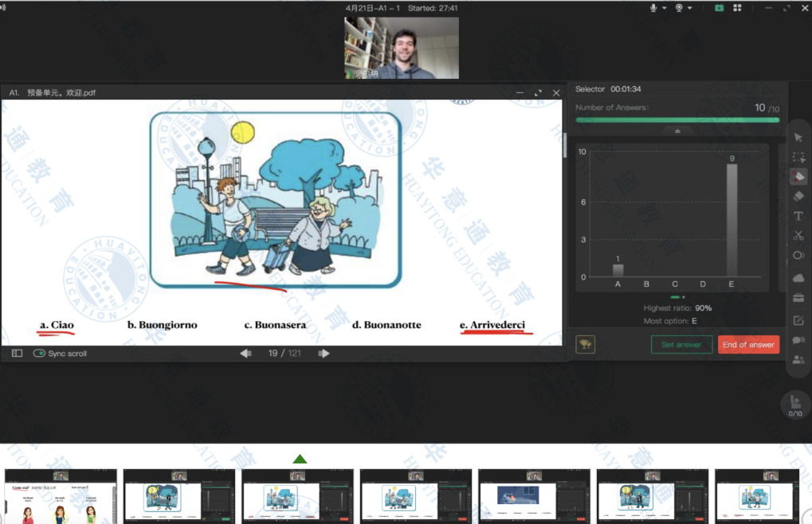Image resolution: width=812 pixels, height=524 pixels.
Task: Click the A bar in the chart
Action: click(x=618, y=271)
